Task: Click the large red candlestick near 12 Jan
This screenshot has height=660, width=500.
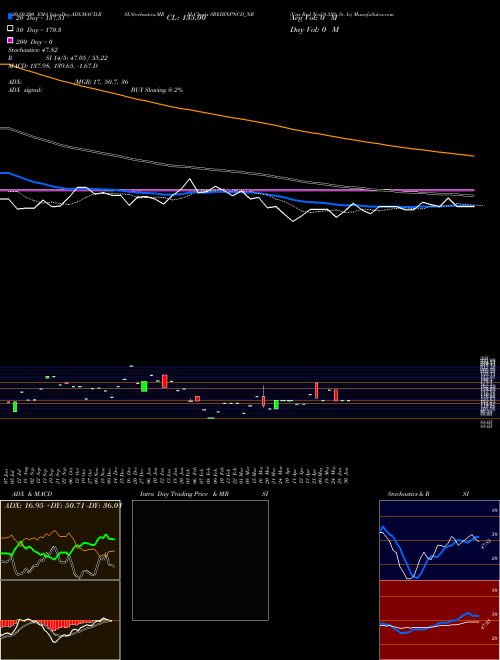Action: [x=165, y=381]
